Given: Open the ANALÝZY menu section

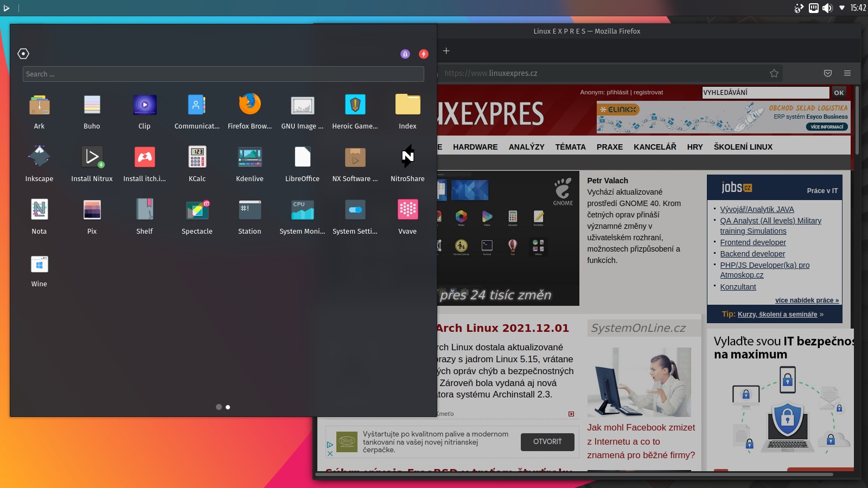Looking at the screenshot, I should [x=526, y=147].
